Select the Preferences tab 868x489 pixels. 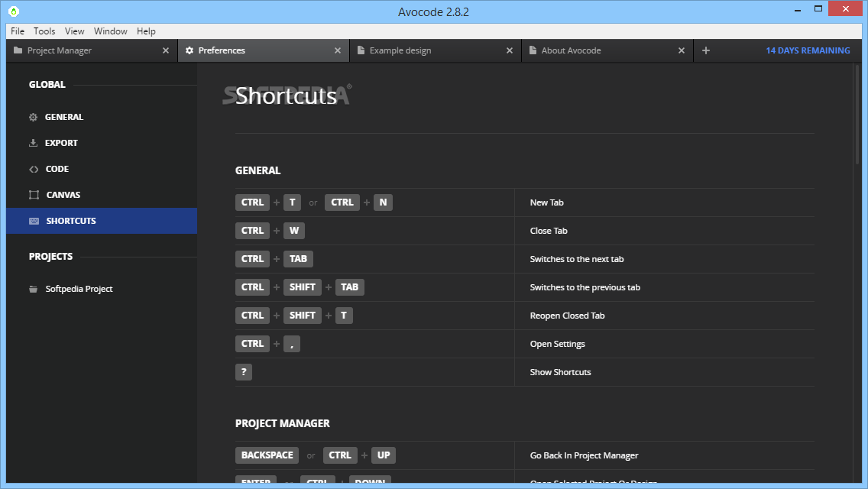(264, 50)
